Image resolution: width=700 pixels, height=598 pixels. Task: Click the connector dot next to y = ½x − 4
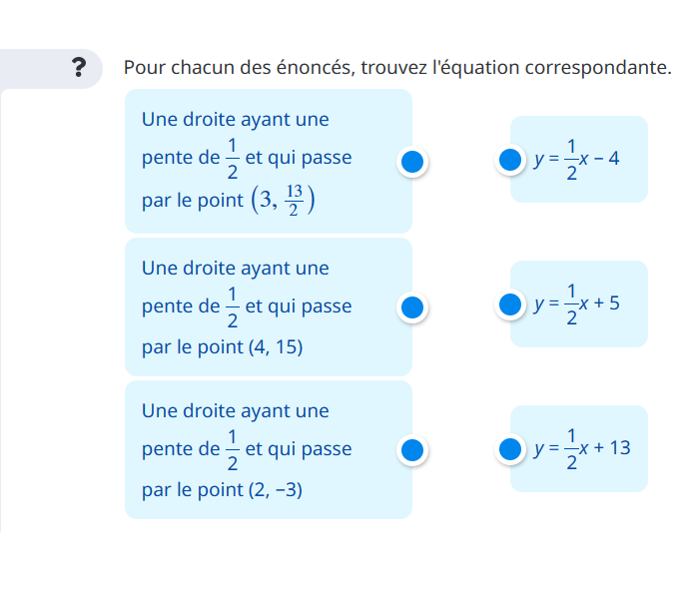coord(510,160)
